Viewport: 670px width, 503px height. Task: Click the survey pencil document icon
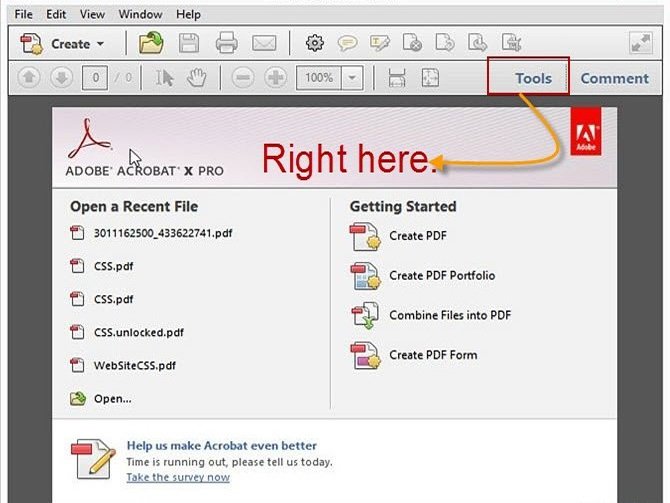click(93, 459)
